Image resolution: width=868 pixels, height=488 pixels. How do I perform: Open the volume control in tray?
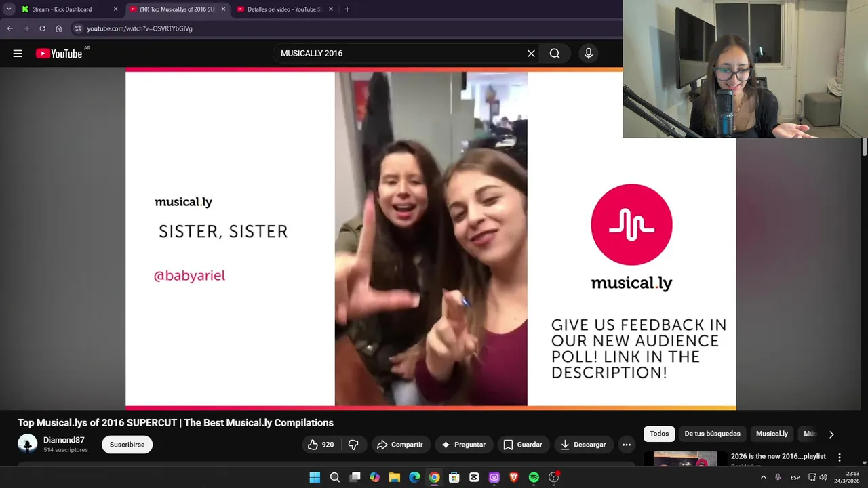click(823, 477)
